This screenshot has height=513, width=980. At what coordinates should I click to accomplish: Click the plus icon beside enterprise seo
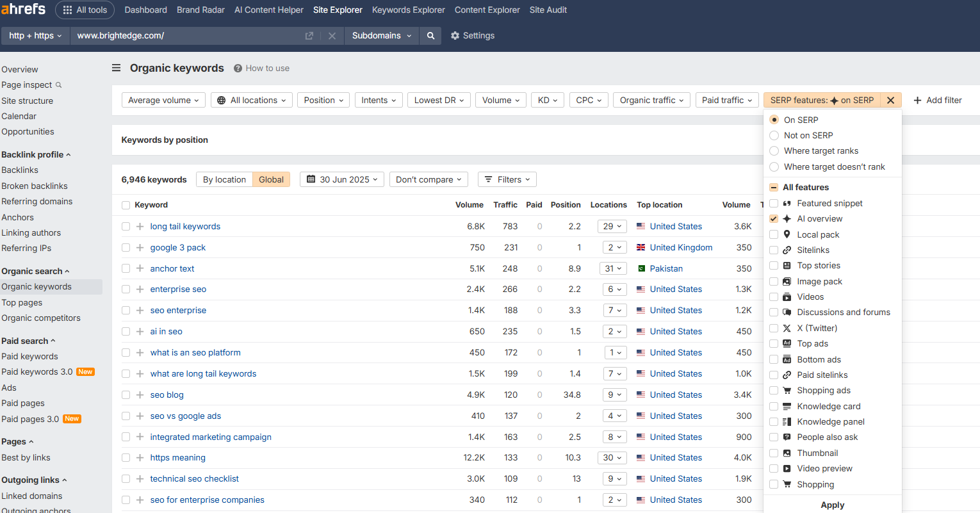click(x=140, y=289)
